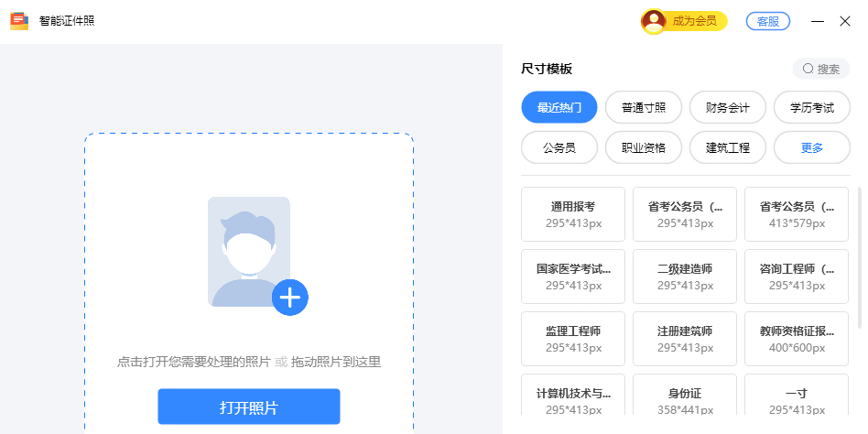Open the 搜索 template search box
The height and width of the screenshot is (434, 868).
820,69
